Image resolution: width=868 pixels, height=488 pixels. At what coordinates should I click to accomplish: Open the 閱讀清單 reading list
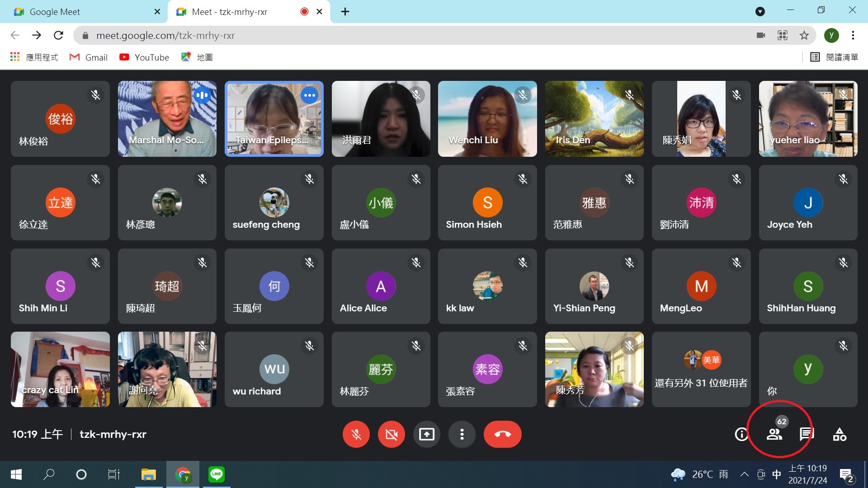(x=834, y=57)
